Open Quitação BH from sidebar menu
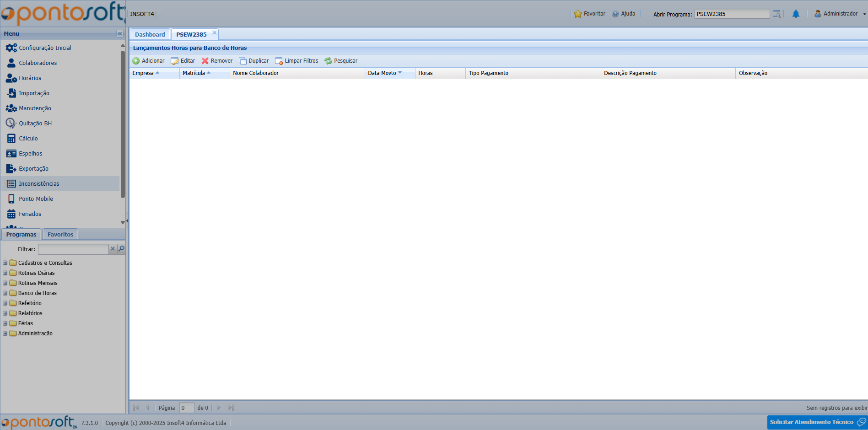 35,124
